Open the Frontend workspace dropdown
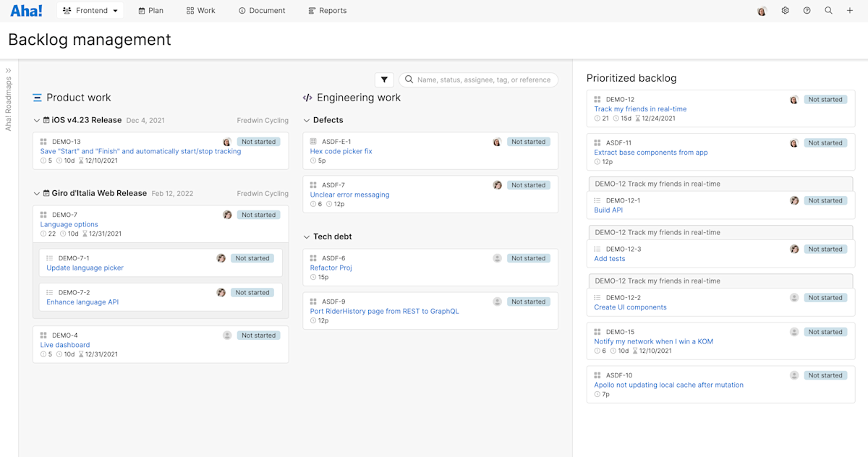This screenshot has width=868, height=457. pyautogui.click(x=90, y=11)
